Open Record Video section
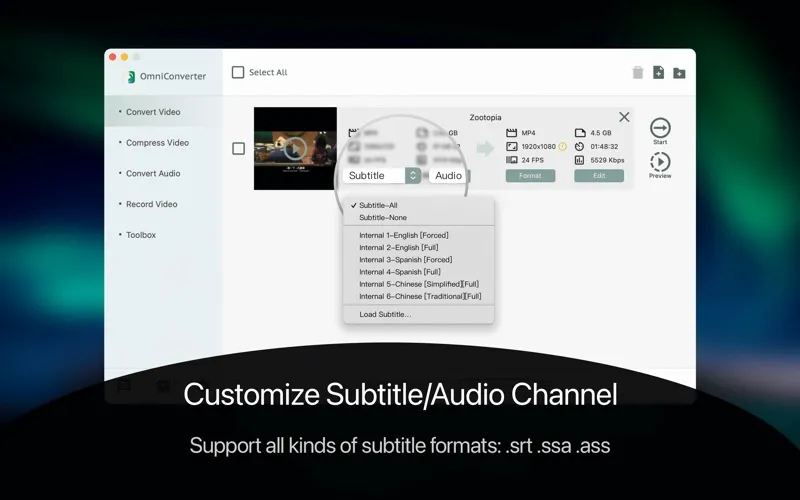The width and height of the screenshot is (800, 500). tap(163, 204)
